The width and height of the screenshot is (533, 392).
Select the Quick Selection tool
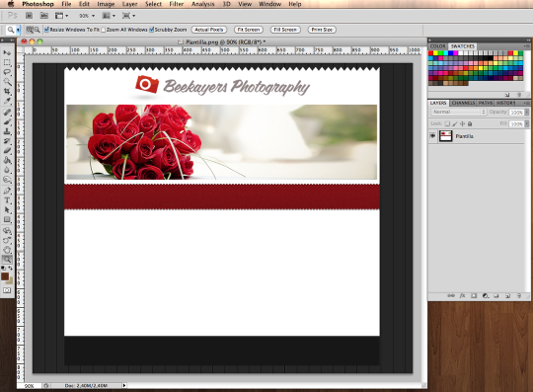pos(7,82)
